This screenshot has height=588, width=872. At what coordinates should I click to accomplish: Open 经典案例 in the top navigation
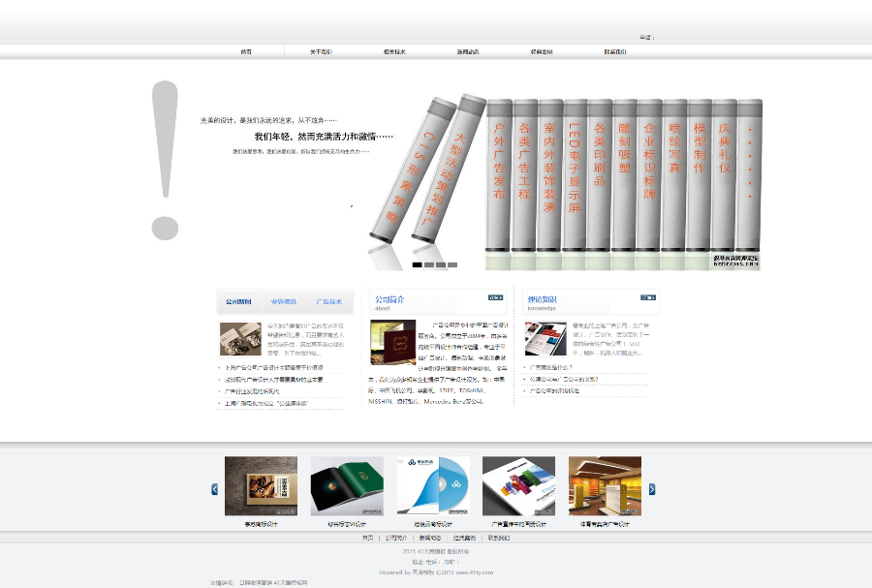coord(542,51)
